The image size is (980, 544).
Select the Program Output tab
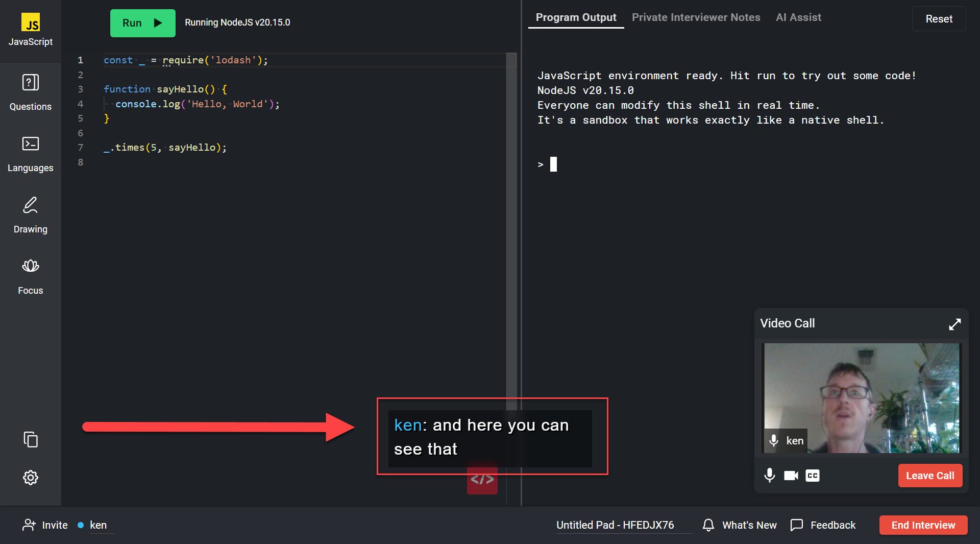(576, 17)
